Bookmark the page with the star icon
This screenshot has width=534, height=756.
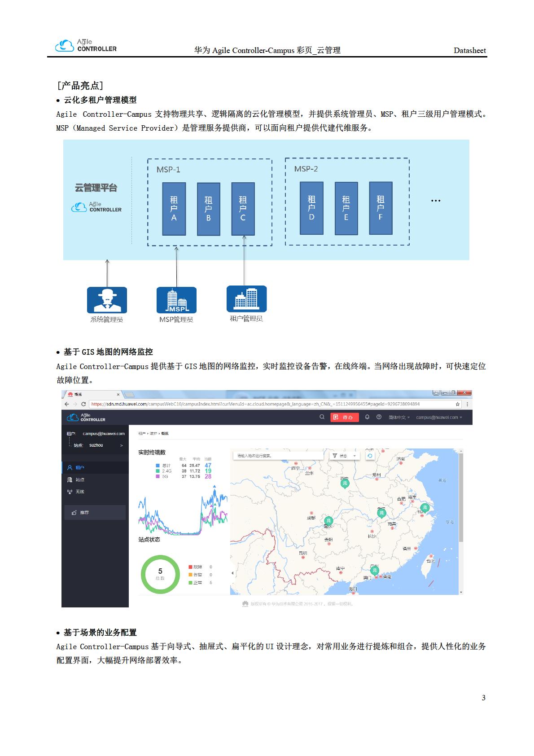pos(458,404)
